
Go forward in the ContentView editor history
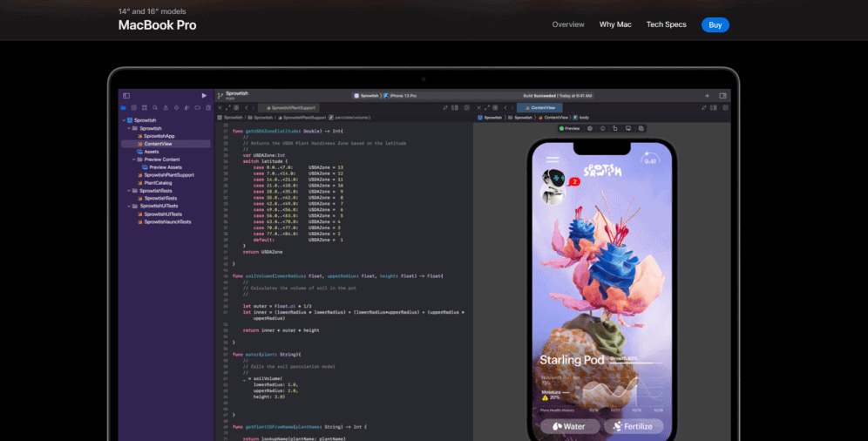512,108
